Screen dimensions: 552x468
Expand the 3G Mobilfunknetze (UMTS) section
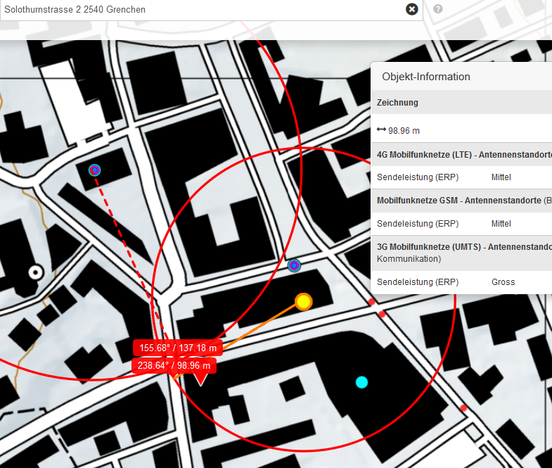462,252
